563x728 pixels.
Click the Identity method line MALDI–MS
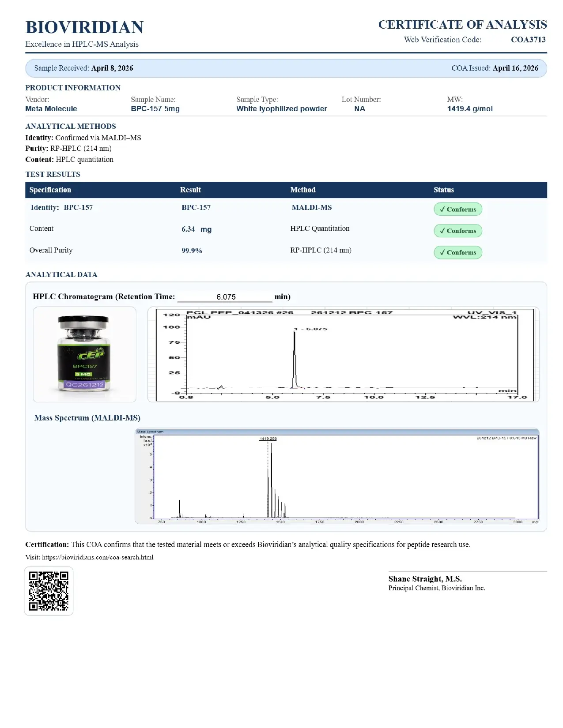tap(83, 138)
